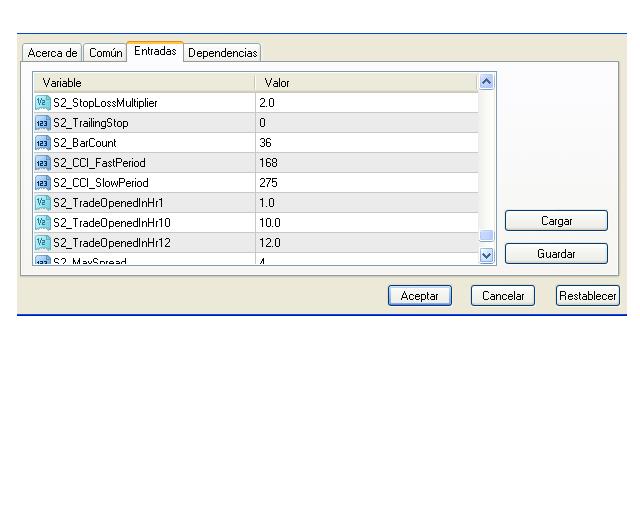Click the S2_TradeOpenedInHr1 variable icon
The height and width of the screenshot is (512, 640).
tap(42, 203)
